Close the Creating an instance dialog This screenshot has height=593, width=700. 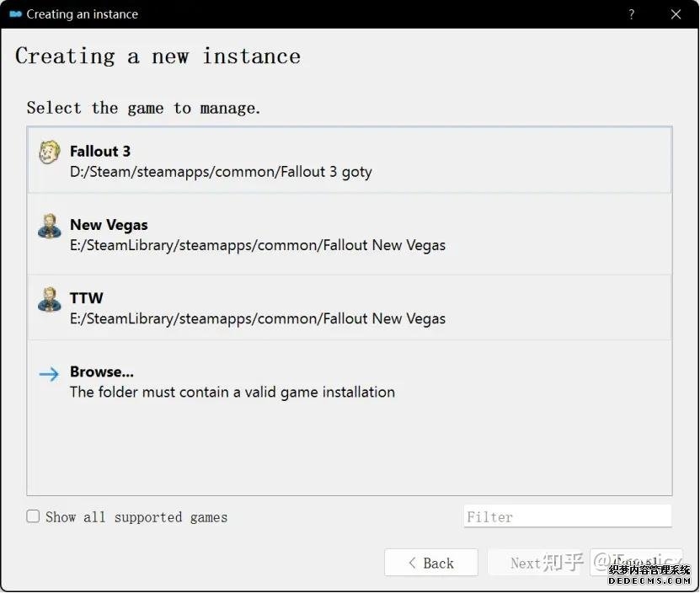point(676,14)
